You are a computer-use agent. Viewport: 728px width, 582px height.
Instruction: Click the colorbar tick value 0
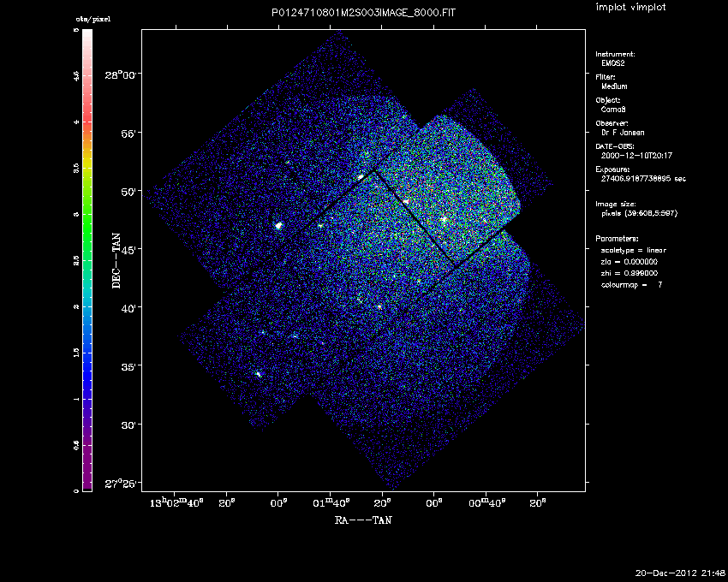(76, 490)
